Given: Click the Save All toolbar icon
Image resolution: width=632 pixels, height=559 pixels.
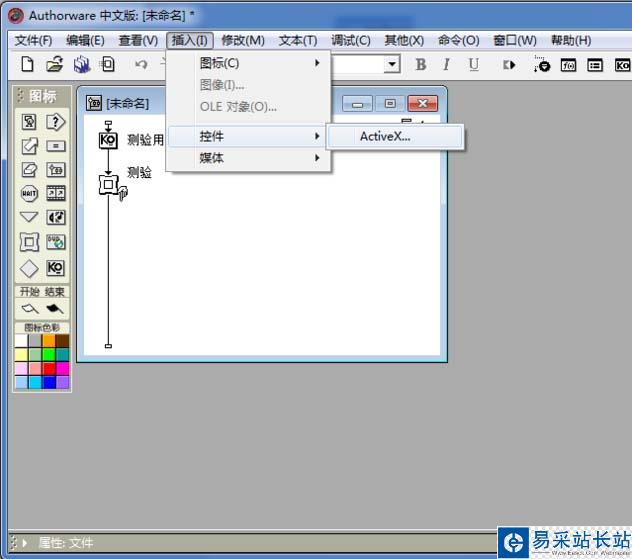Looking at the screenshot, I should (x=81, y=64).
